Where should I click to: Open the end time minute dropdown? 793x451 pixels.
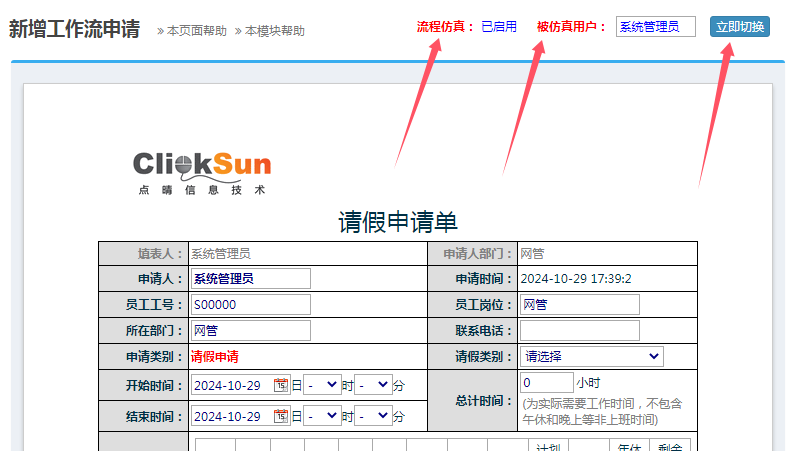coord(372,416)
